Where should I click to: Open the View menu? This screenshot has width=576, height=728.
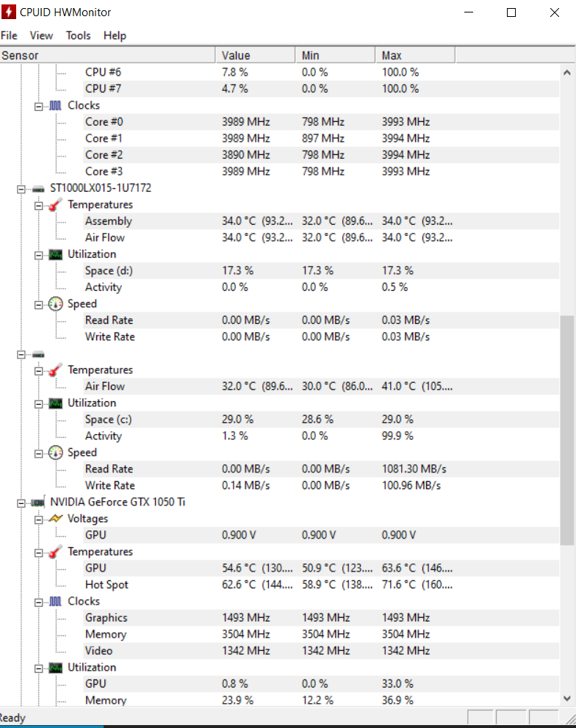point(41,36)
